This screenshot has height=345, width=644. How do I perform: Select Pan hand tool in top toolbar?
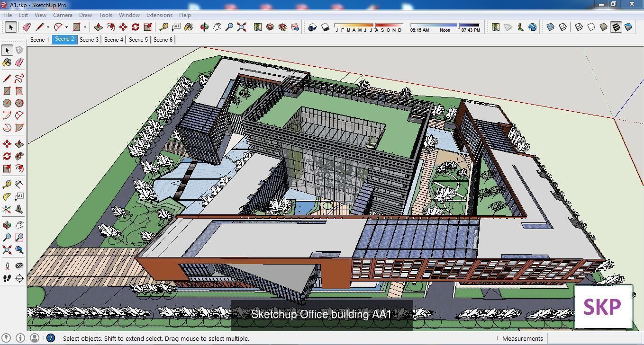pyautogui.click(x=217, y=27)
